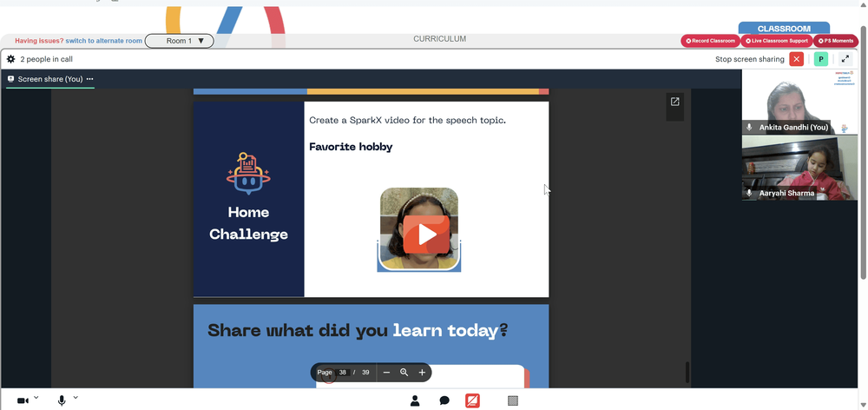Click the green P participant badge

pyautogui.click(x=821, y=59)
